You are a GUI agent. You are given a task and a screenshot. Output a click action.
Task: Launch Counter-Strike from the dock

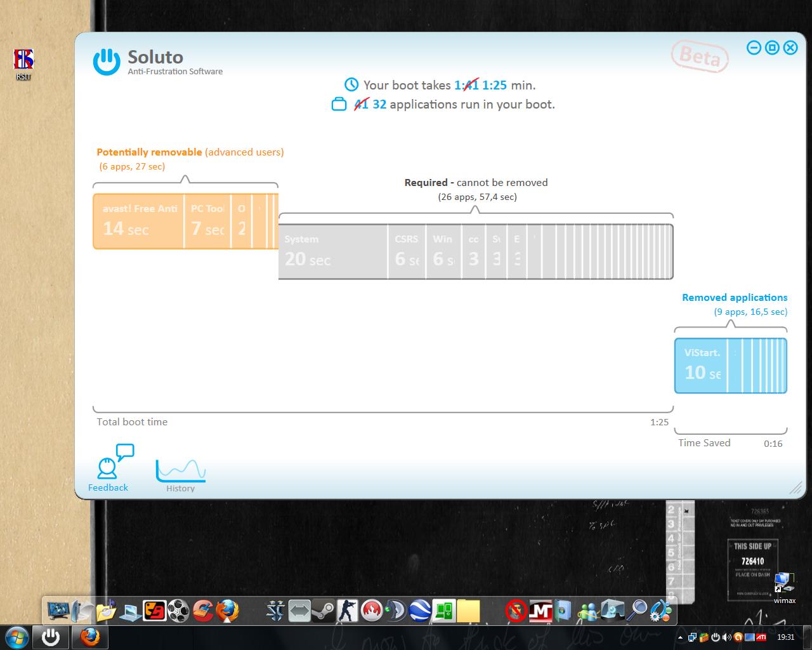coord(347,611)
